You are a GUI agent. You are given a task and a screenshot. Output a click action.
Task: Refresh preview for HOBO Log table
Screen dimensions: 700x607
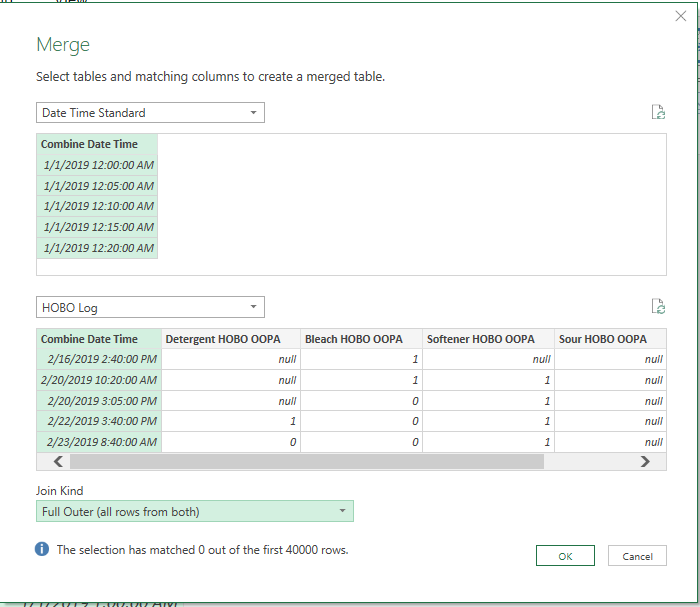(657, 307)
